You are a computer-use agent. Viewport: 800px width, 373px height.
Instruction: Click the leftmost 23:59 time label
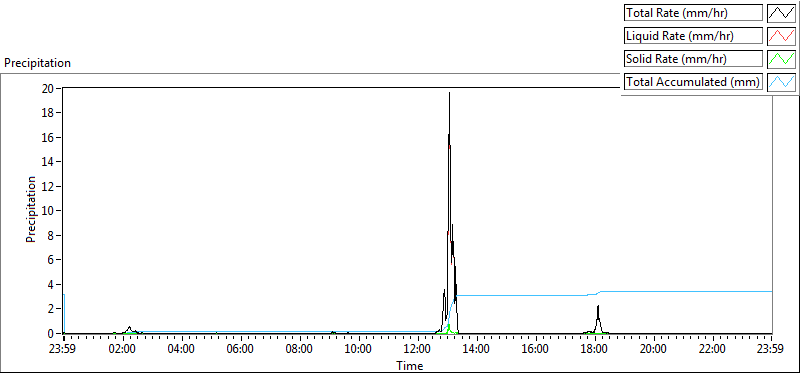tap(63, 350)
